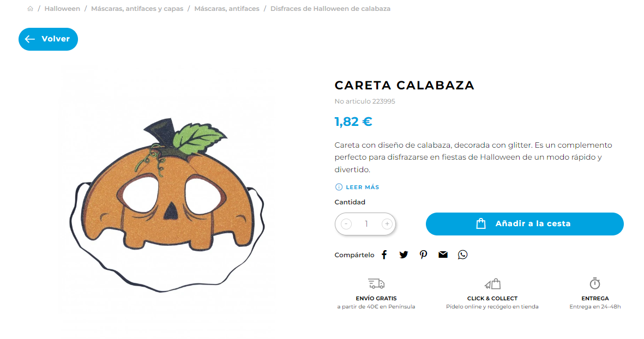This screenshot has height=339, width=644.
Task: Share product on Twitter
Action: click(x=404, y=255)
